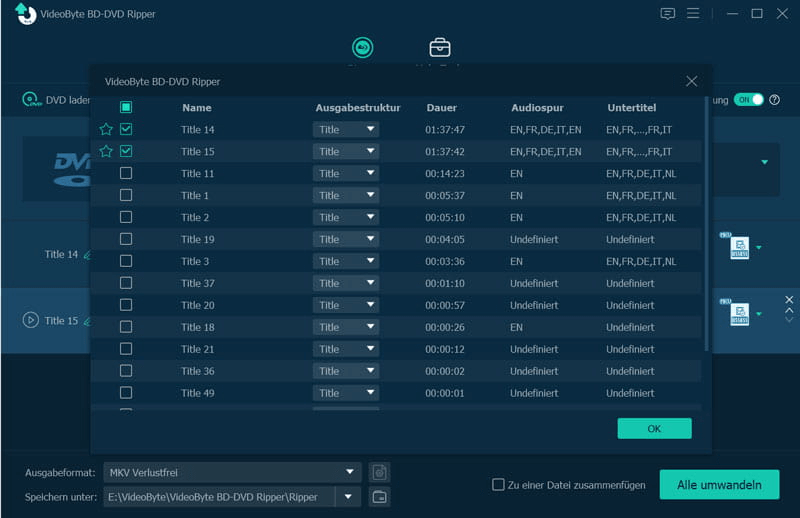Click the feedback message icon

667,13
